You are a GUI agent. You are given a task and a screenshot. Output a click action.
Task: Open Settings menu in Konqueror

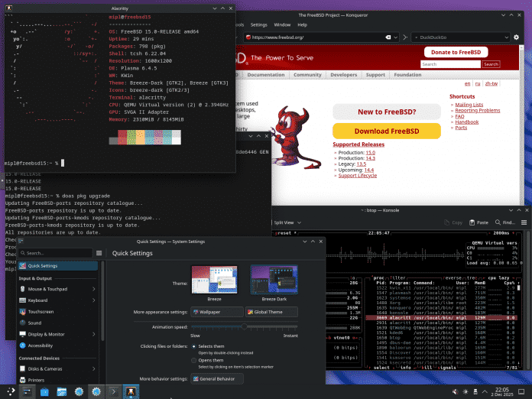click(x=259, y=24)
